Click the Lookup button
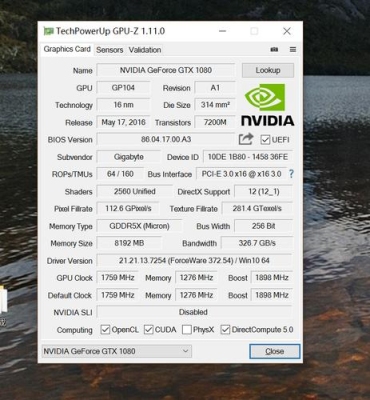The width and height of the screenshot is (370, 400). coord(268,70)
